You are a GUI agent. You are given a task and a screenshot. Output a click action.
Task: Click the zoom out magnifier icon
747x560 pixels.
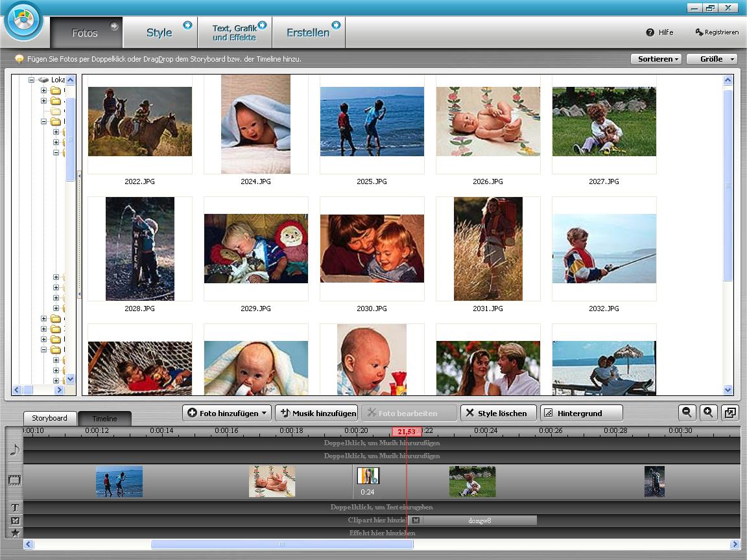coord(687,413)
